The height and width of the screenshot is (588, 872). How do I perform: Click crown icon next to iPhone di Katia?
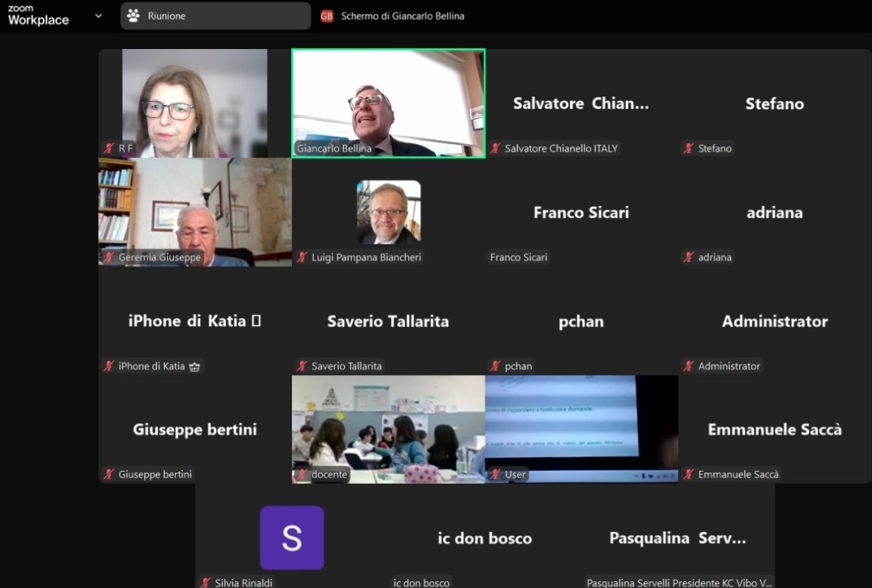point(194,366)
